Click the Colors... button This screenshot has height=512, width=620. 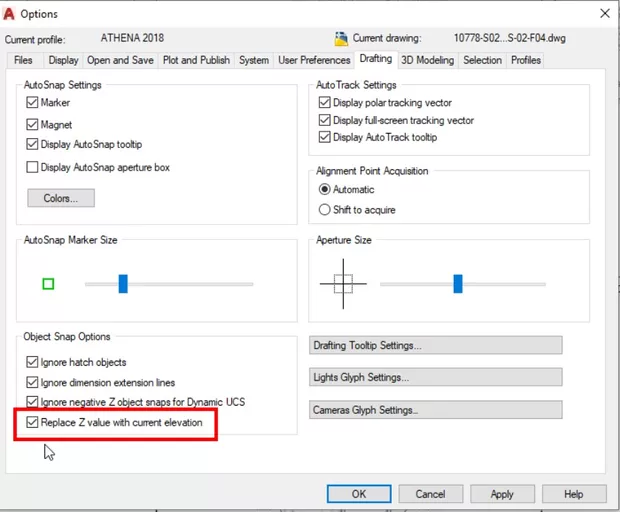point(61,198)
